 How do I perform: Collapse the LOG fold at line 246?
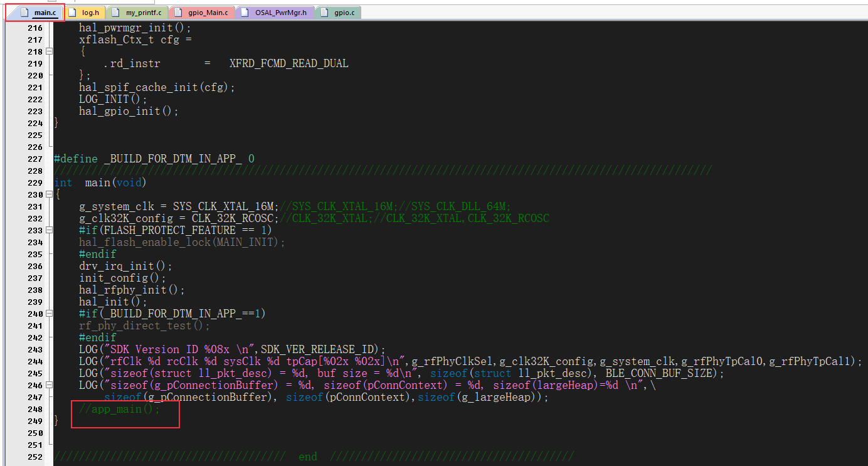click(x=48, y=385)
